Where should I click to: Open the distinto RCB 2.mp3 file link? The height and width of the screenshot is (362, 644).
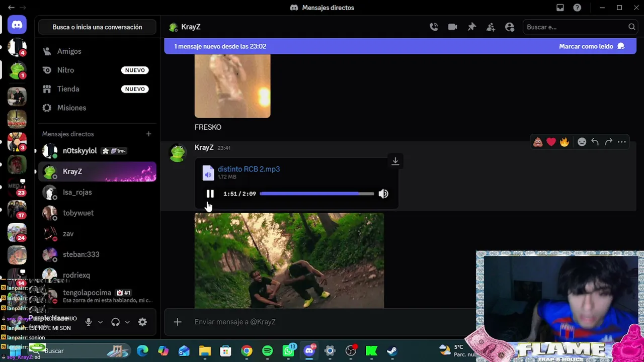(x=249, y=169)
